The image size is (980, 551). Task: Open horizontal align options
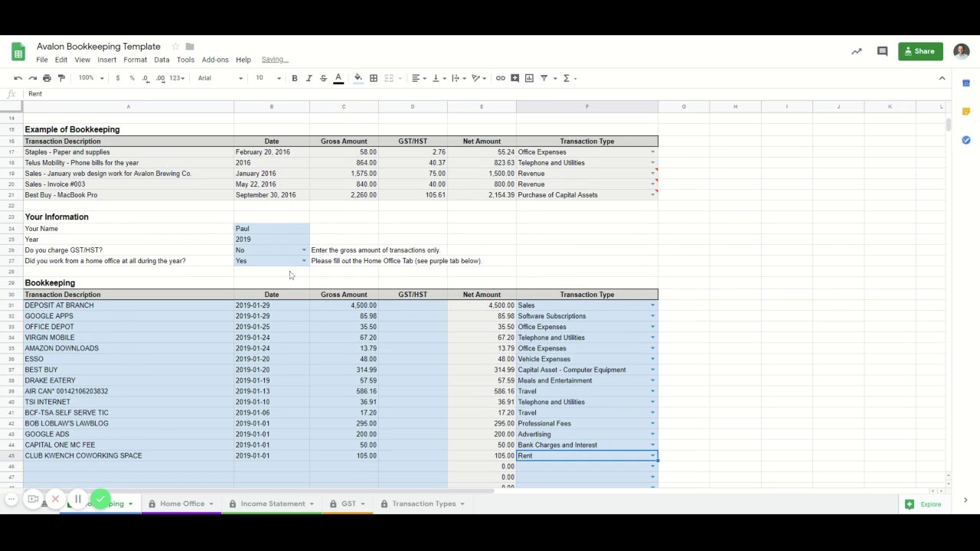(x=418, y=78)
